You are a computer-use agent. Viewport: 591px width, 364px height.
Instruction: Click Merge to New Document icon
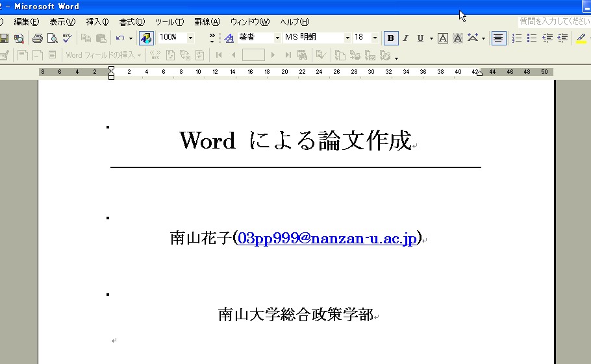pos(340,55)
